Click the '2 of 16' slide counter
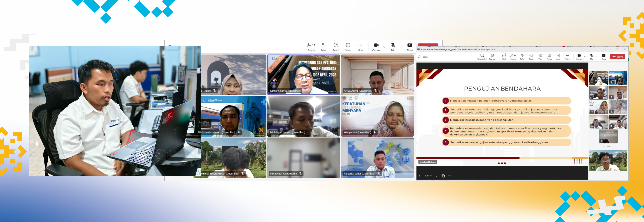The height and width of the screenshot is (222, 644). (428, 176)
